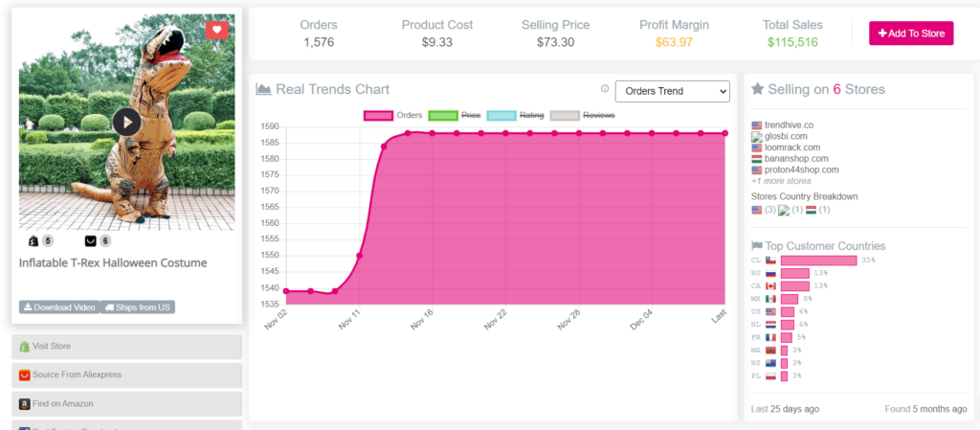
Task: Click the Shopify stores count badge icon
Action: click(x=33, y=240)
